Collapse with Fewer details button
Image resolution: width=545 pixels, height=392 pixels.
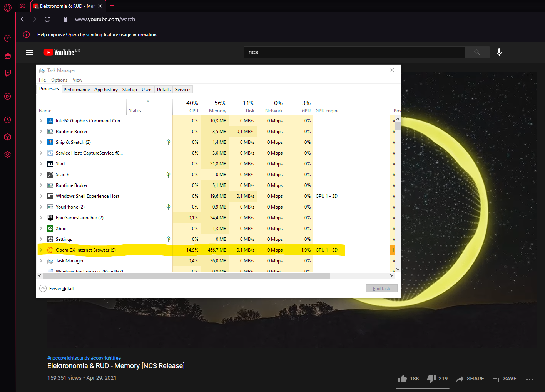point(58,289)
